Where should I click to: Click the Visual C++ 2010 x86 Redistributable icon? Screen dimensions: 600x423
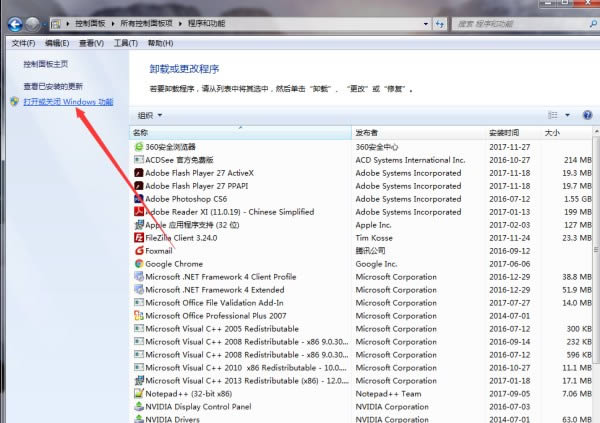[x=139, y=367]
